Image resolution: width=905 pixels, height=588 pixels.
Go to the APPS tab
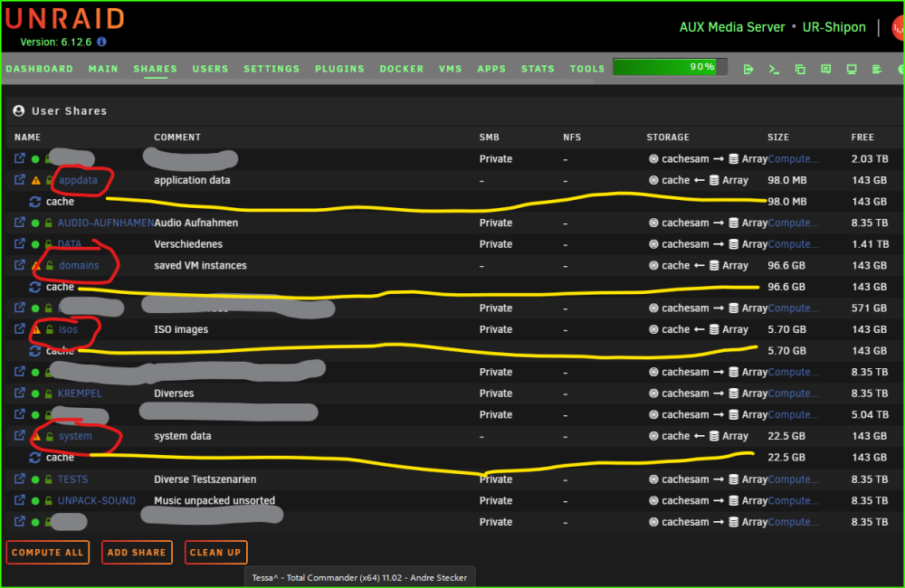[x=491, y=69]
